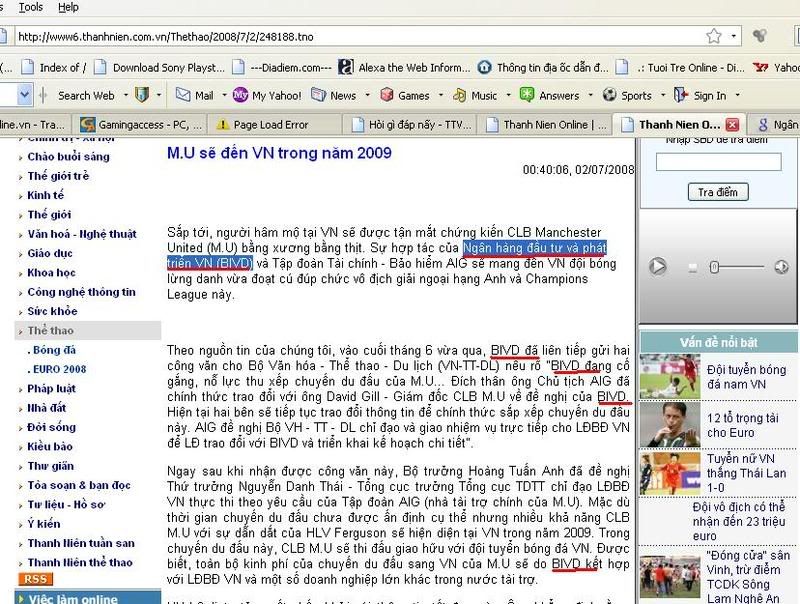Bookmark this page with the star icon

714,36
